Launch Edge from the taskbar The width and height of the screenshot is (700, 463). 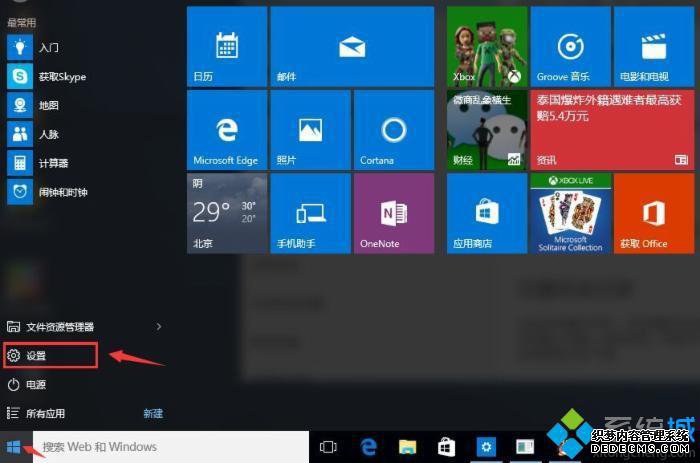368,446
